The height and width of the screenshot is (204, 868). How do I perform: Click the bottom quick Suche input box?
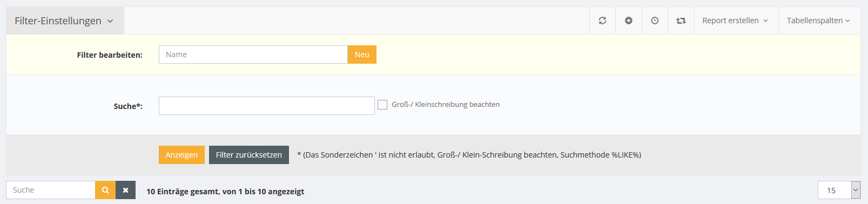[51, 190]
